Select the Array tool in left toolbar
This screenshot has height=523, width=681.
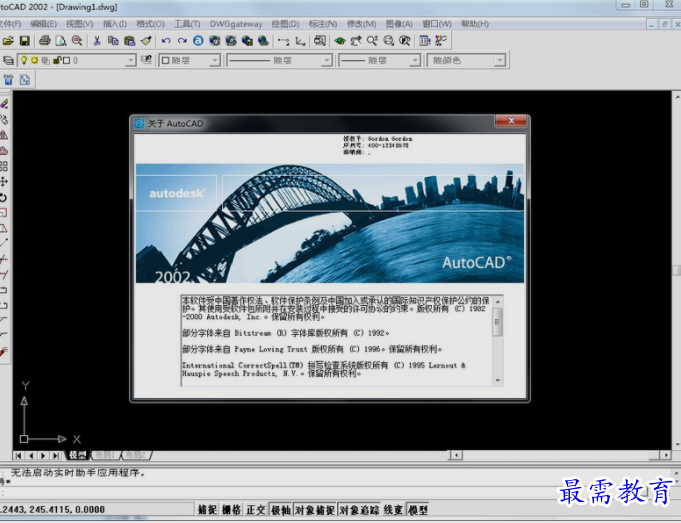4,166
